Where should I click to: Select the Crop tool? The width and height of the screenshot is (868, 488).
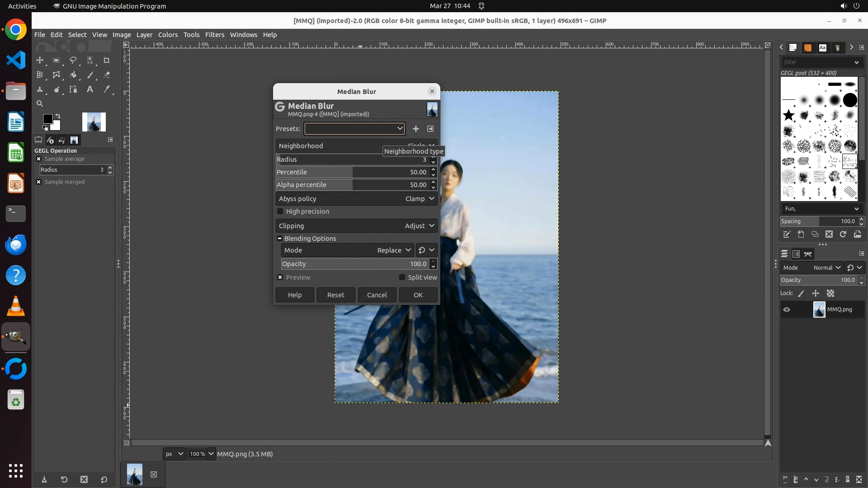tap(107, 60)
